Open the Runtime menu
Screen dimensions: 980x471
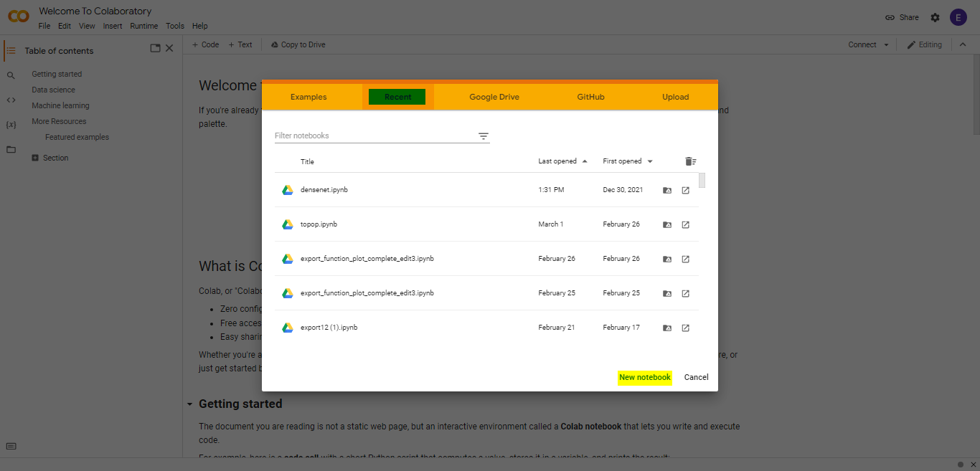click(x=143, y=25)
